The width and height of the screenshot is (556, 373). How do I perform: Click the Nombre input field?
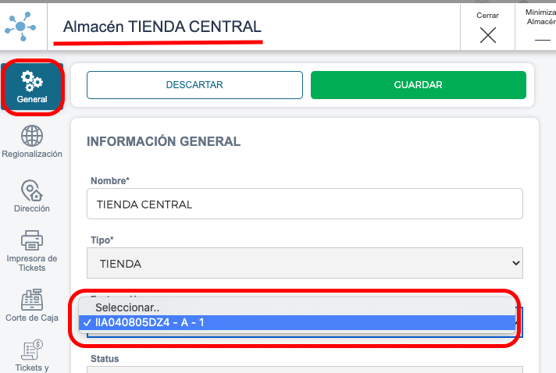point(305,204)
